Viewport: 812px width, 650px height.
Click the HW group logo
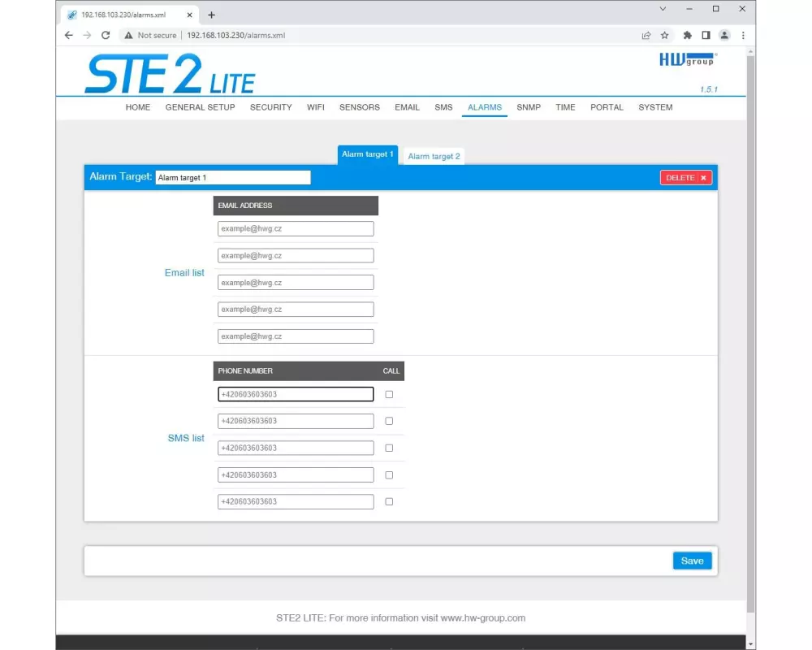687,59
